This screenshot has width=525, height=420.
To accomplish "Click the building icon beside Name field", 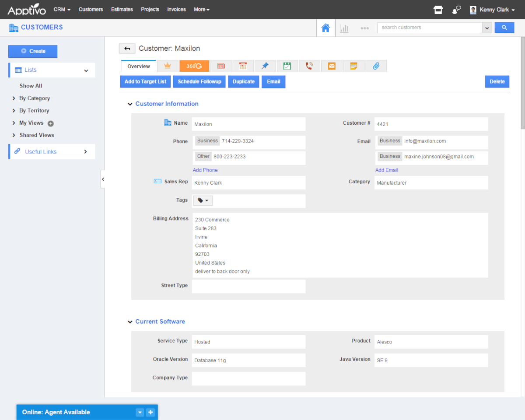I will click(x=168, y=123).
